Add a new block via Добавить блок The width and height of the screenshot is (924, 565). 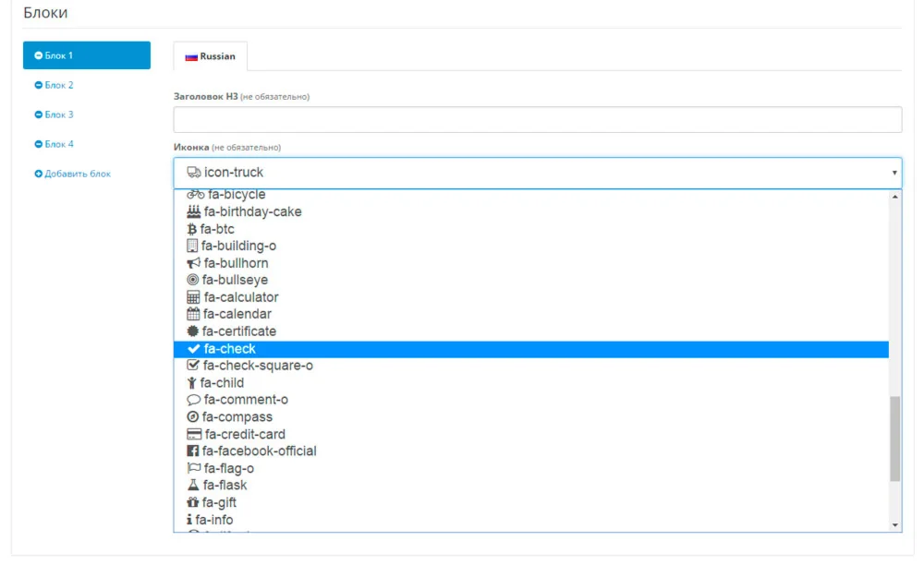72,174
